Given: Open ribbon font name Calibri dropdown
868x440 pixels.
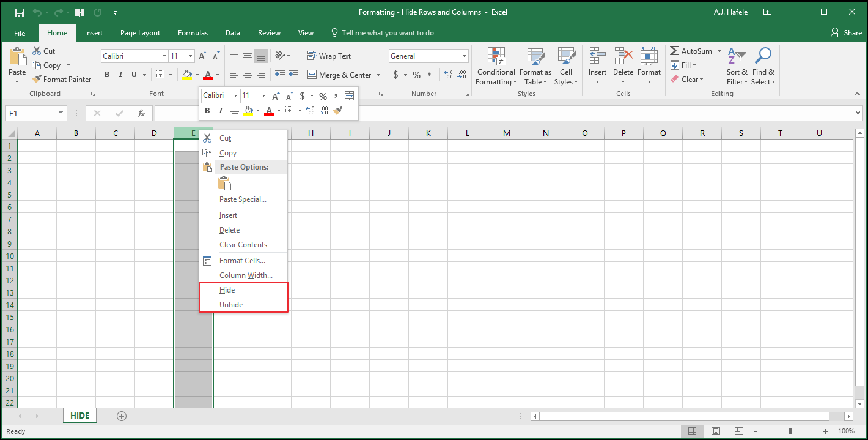Looking at the screenshot, I should click(164, 56).
